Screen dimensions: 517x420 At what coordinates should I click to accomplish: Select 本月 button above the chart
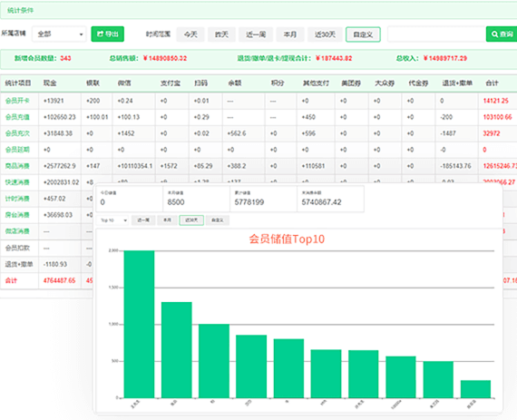167,220
